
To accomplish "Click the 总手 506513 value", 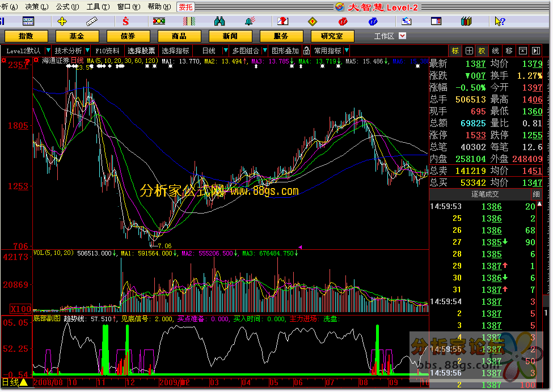I will pyautogui.click(x=470, y=99).
